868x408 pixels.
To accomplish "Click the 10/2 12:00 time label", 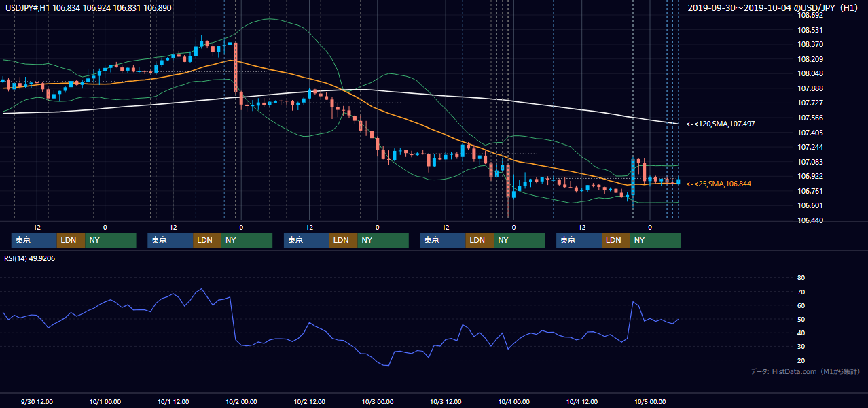I will (310, 401).
